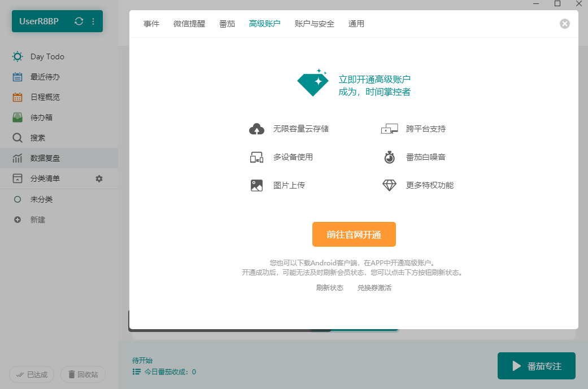Open the 回收站 recycle bin
The height and width of the screenshot is (389, 588).
click(x=82, y=374)
